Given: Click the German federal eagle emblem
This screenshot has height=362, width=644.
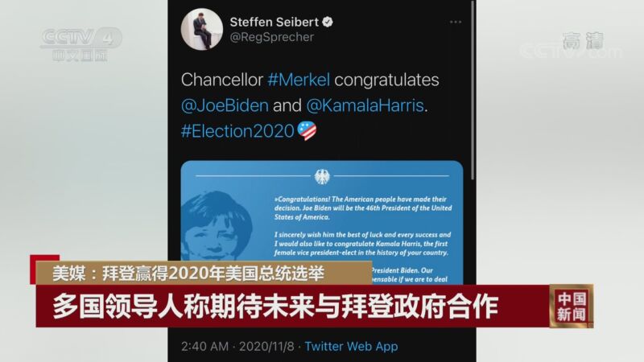Looking at the screenshot, I should point(322,177).
